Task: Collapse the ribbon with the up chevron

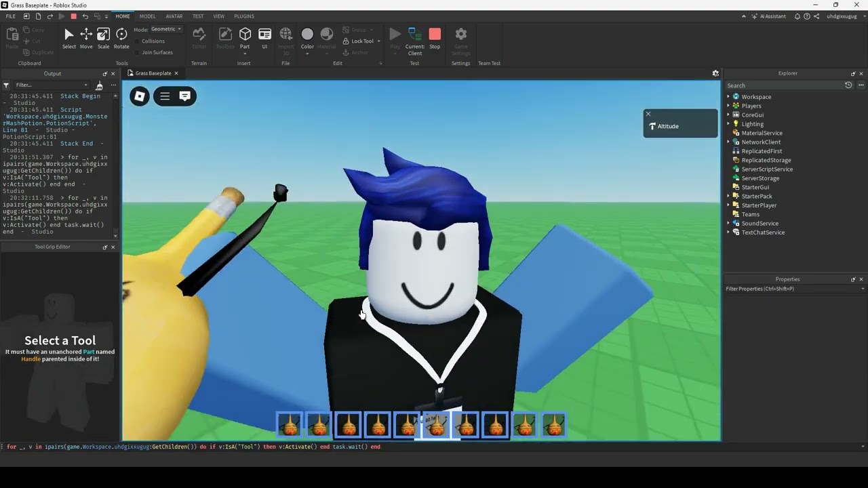Action: point(744,16)
